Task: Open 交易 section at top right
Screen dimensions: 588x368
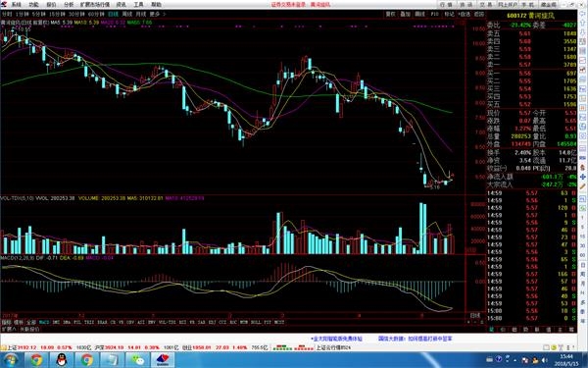Action: coord(487,5)
